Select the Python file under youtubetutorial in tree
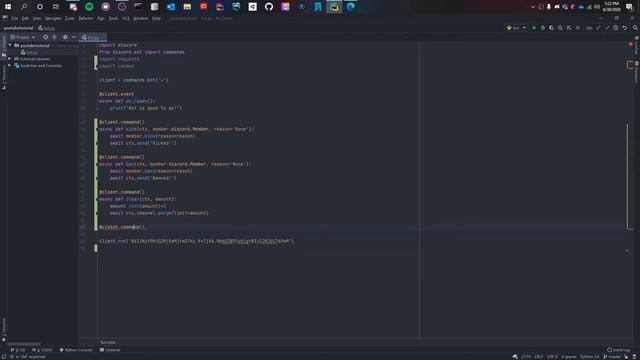 (x=29, y=52)
